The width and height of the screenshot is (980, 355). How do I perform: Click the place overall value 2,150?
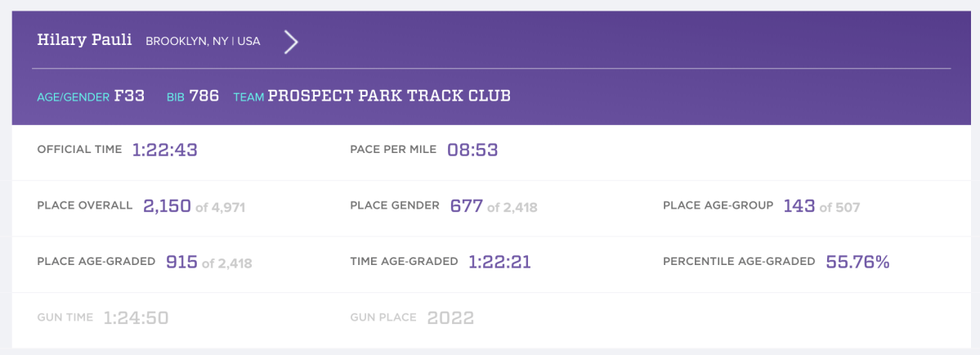(167, 206)
